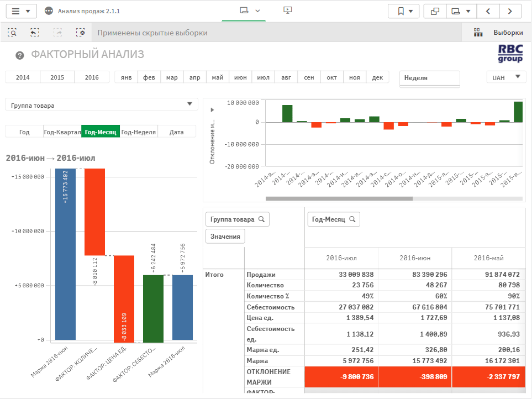
Task: Open the bookmarks dropdown
Action: pyautogui.click(x=404, y=11)
